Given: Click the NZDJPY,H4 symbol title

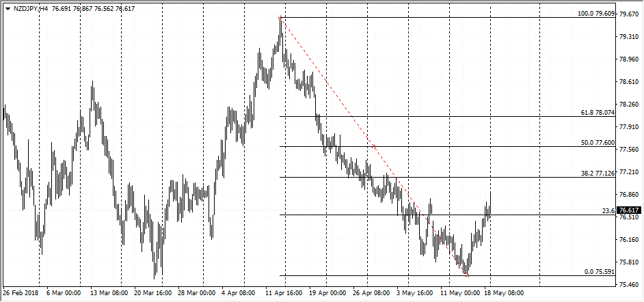Looking at the screenshot, I should [x=30, y=8].
